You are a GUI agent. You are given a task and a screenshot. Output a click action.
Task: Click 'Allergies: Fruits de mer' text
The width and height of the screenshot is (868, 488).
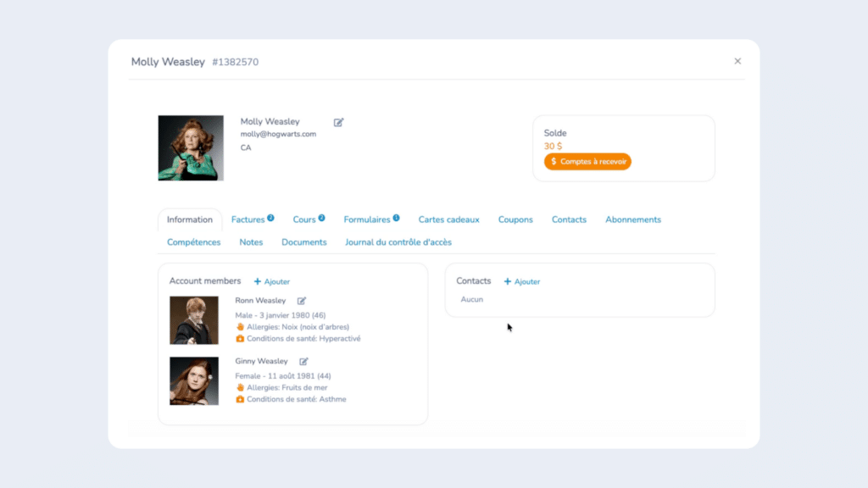[x=287, y=388]
